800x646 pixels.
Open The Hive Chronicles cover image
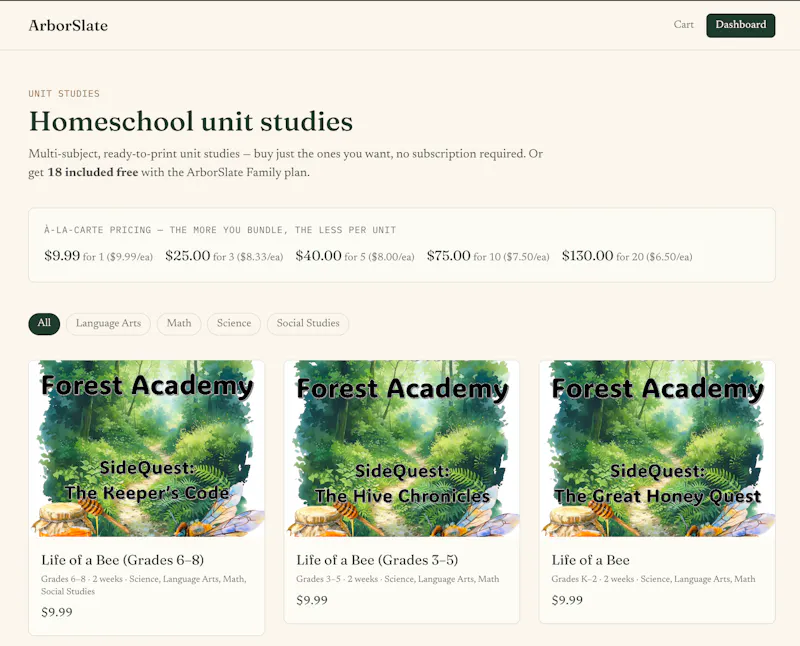click(402, 449)
